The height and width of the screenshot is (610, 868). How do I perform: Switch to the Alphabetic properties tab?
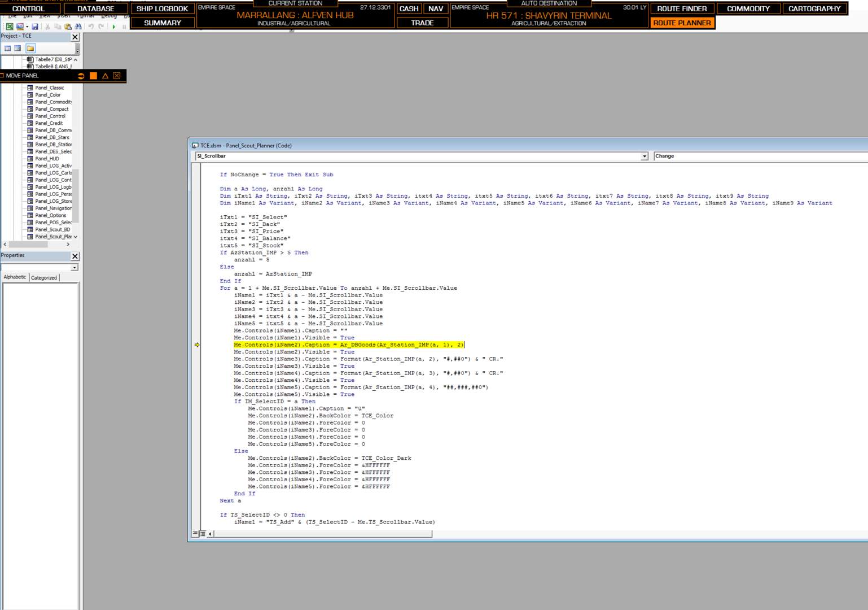(x=15, y=277)
